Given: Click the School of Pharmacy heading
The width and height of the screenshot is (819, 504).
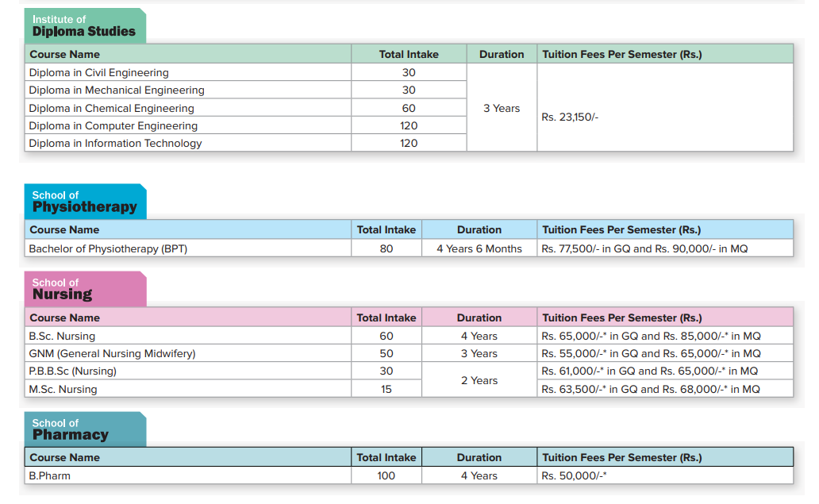Looking at the screenshot, I should pos(85,429).
